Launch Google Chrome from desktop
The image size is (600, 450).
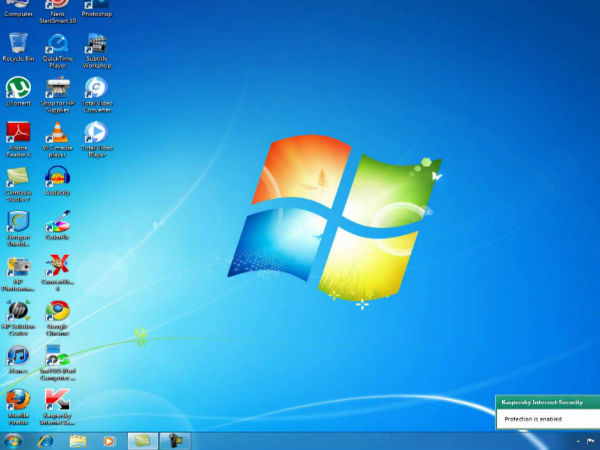(57, 318)
